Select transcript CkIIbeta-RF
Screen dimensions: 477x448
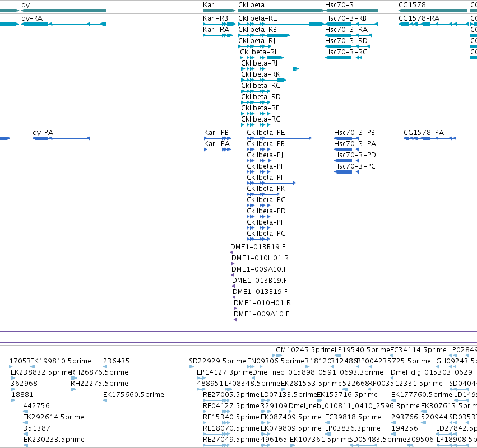point(260,109)
